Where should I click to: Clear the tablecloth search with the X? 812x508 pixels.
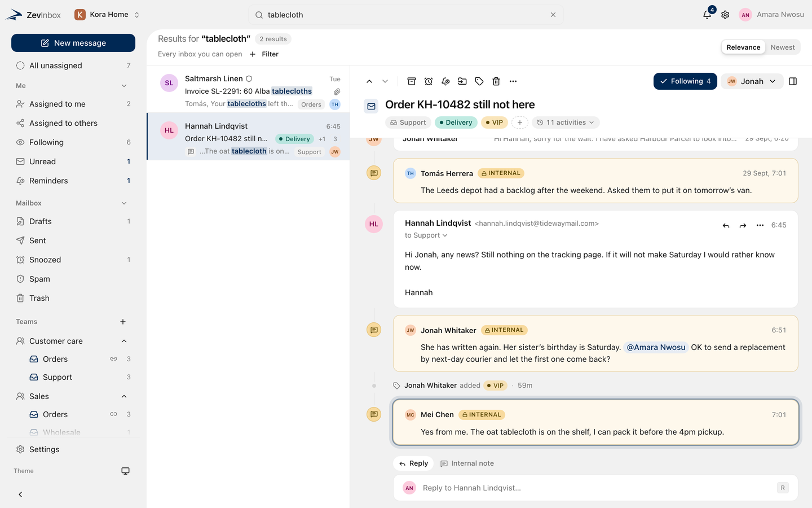tap(553, 15)
